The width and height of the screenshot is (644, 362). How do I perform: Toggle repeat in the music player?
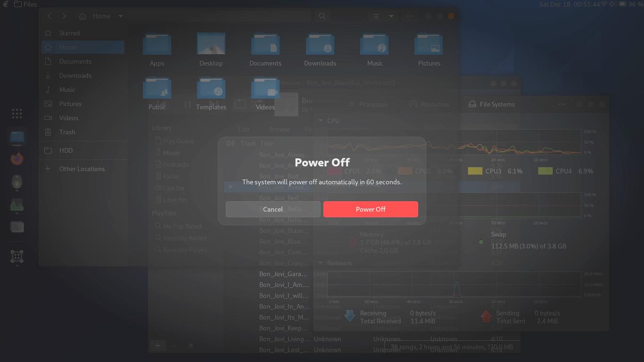click(x=240, y=104)
